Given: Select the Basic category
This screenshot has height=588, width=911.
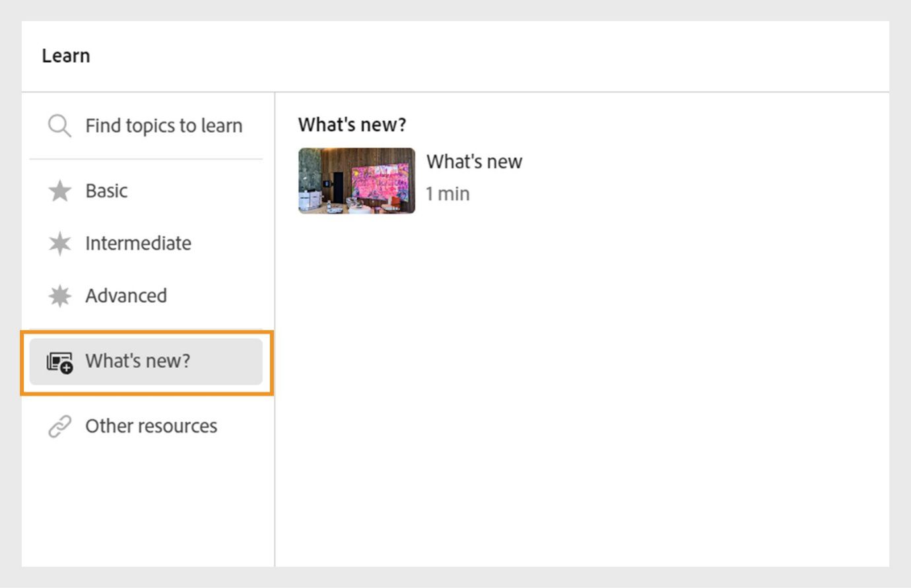Looking at the screenshot, I should 146,191.
